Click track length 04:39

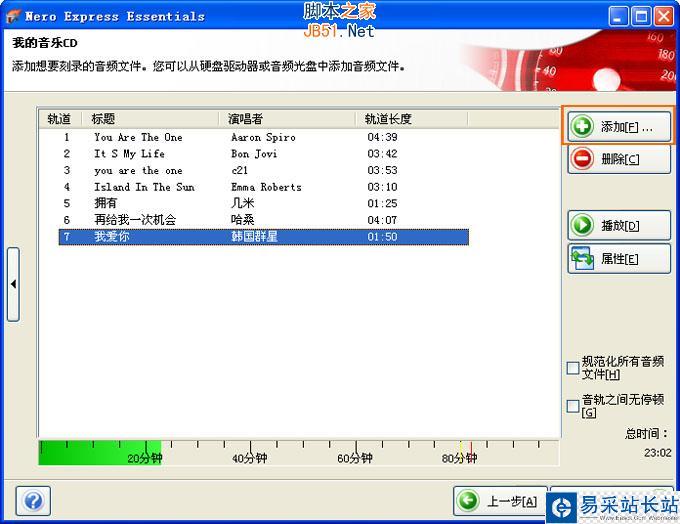[382, 137]
